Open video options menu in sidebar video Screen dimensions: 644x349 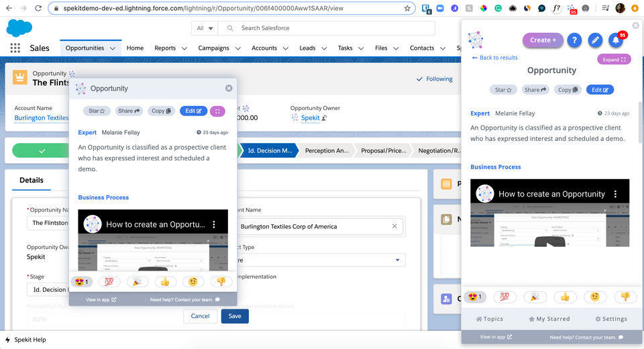pos(615,194)
